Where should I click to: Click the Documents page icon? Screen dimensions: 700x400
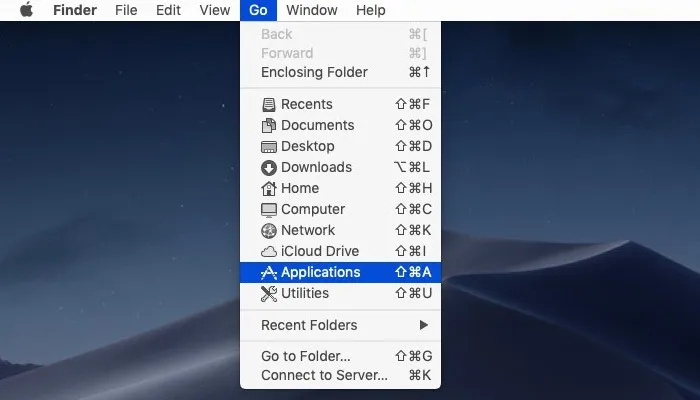[269, 125]
